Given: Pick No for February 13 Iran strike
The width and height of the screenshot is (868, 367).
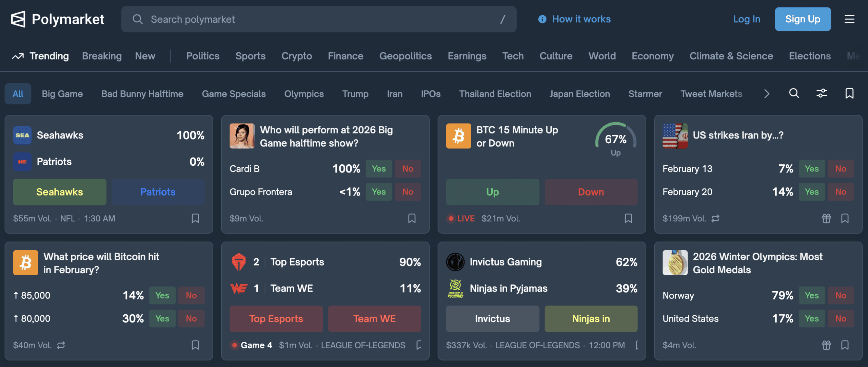Looking at the screenshot, I should tap(841, 169).
